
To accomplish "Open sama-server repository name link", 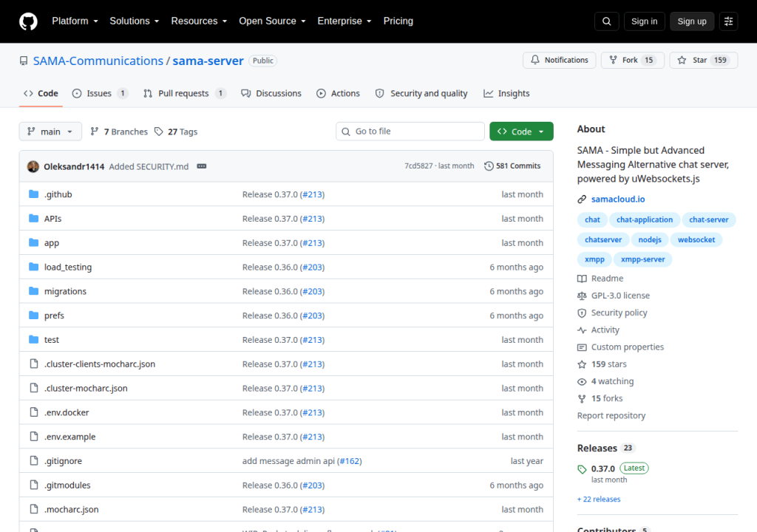I will (208, 61).
